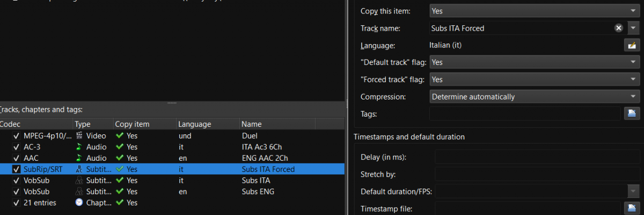Select the Subs ITA VobSub track row
The width and height of the screenshot is (644, 215).
point(161,181)
